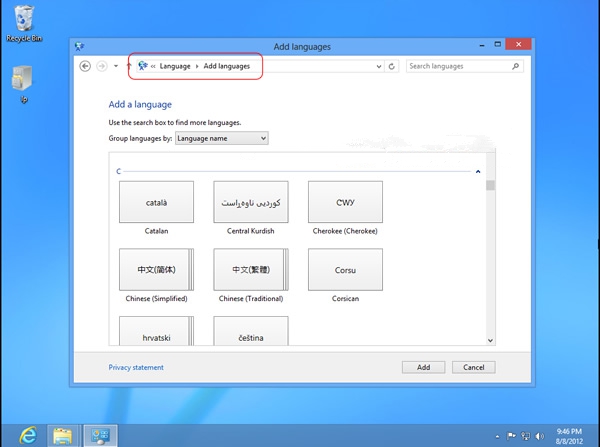Select the Chinese (Simplified) tile
600x447 pixels.
click(x=155, y=270)
